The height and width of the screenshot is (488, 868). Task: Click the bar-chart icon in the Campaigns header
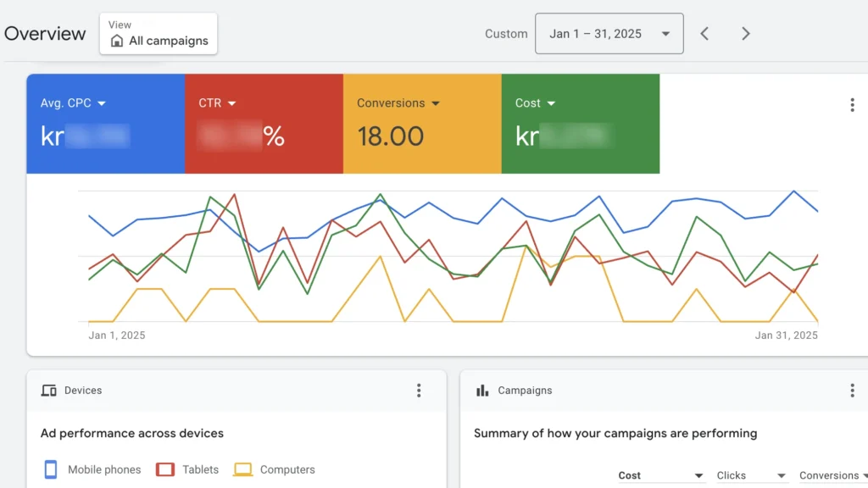pos(482,391)
